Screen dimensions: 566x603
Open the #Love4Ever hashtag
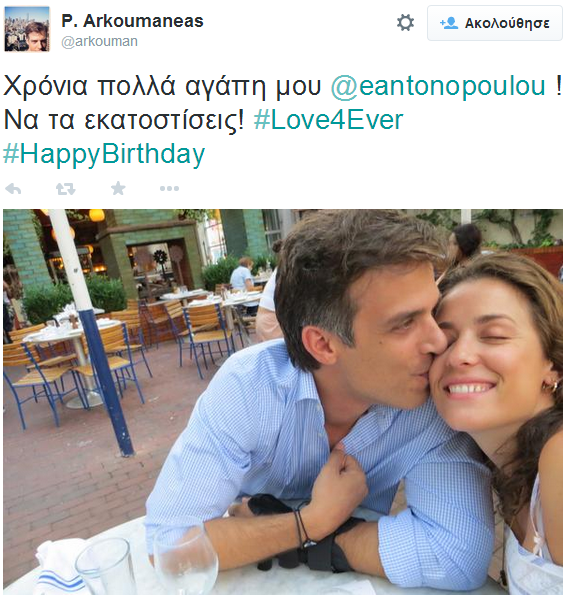click(328, 120)
